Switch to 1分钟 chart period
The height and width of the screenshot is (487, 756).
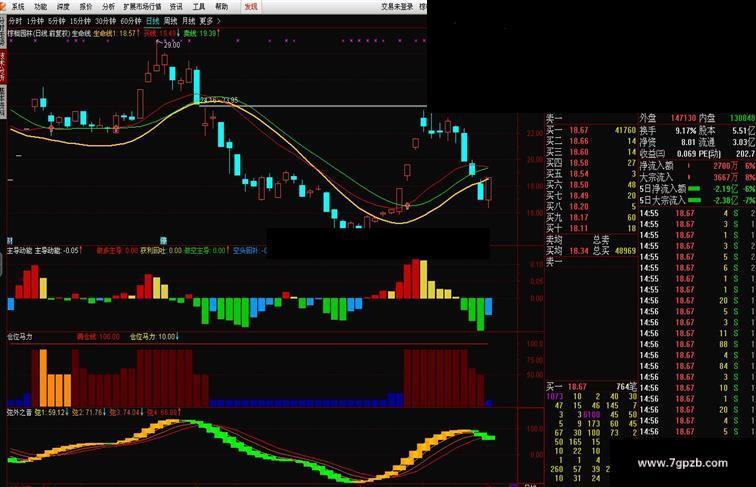pyautogui.click(x=35, y=21)
